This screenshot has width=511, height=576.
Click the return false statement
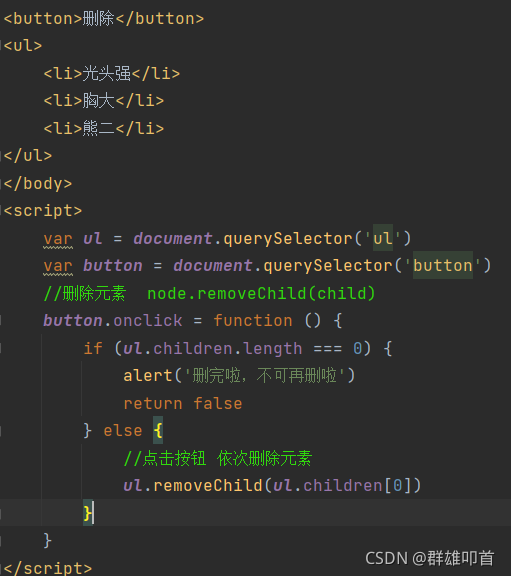tap(183, 403)
